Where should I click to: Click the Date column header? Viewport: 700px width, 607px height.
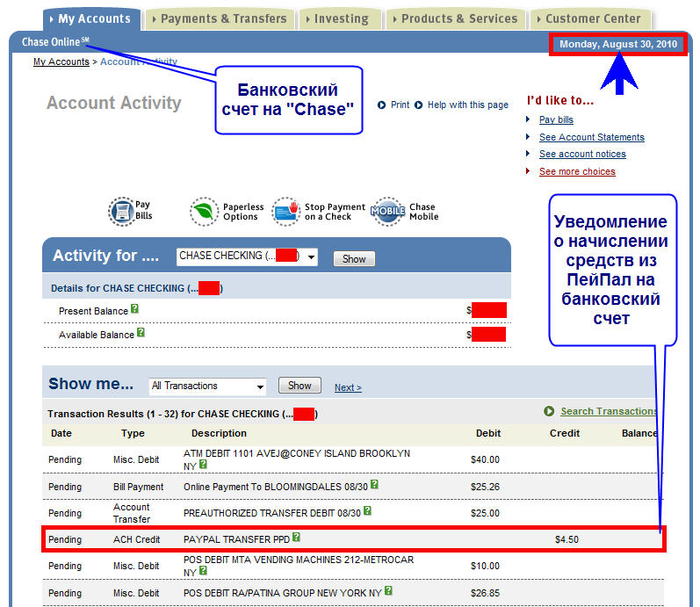61,433
